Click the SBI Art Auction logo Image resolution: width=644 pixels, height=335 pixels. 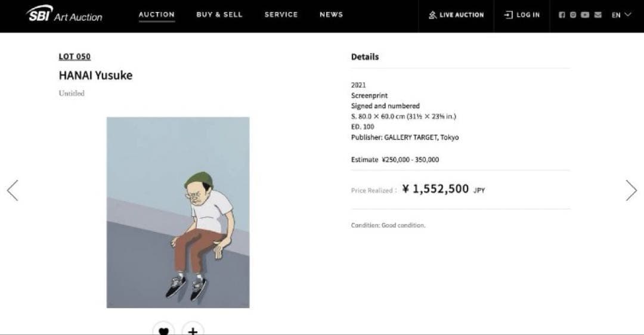click(x=64, y=14)
